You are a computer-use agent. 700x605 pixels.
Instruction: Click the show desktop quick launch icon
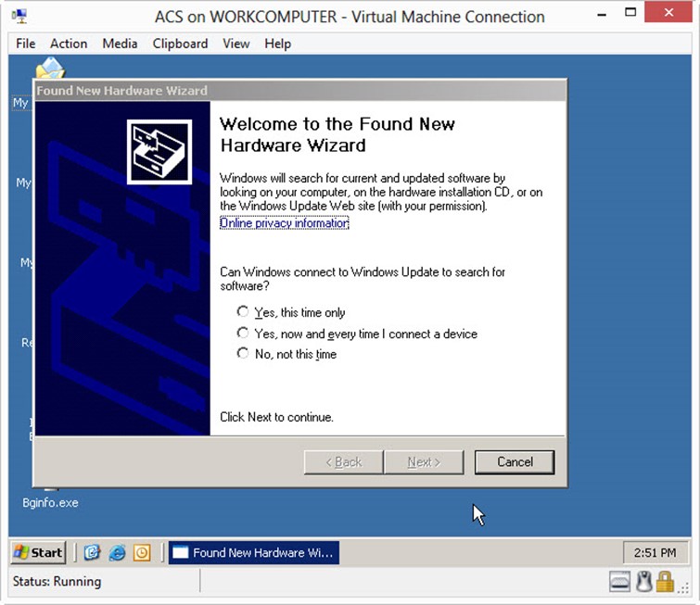pyautogui.click(x=93, y=553)
